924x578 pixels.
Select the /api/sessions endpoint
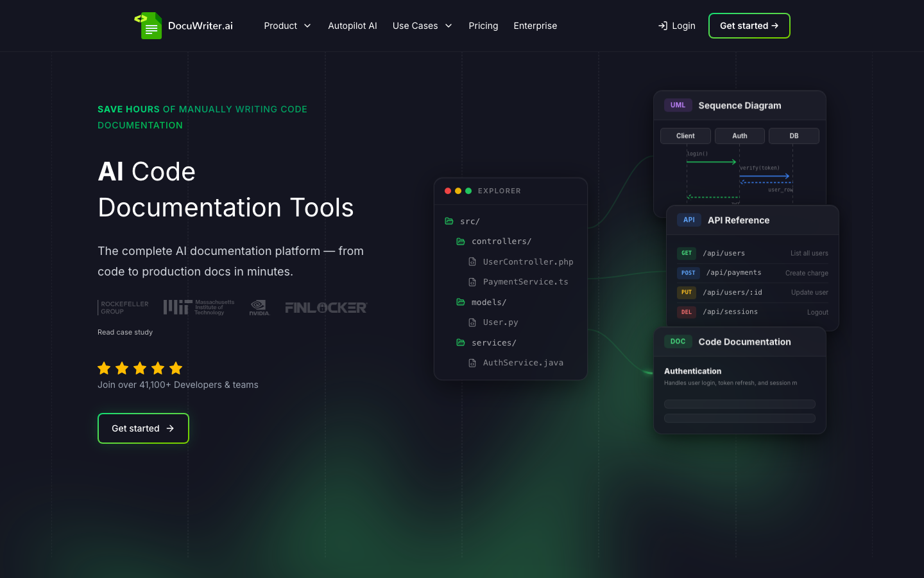point(730,311)
